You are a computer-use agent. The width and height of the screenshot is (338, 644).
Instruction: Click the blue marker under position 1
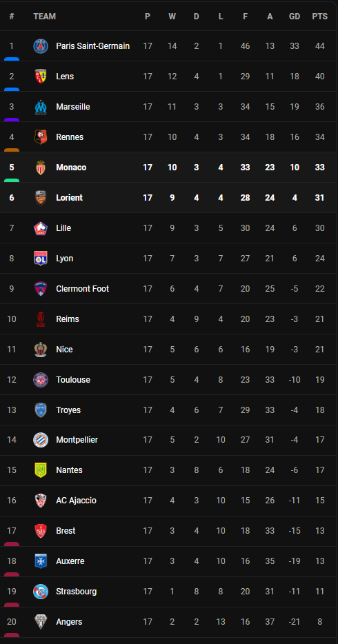(x=12, y=59)
